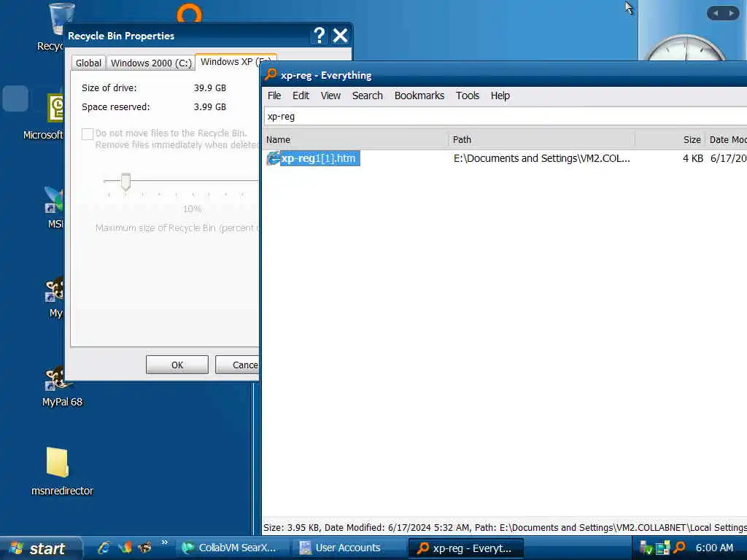747x560 pixels.
Task: Open the Bookmarks menu in Everything
Action: (x=419, y=96)
